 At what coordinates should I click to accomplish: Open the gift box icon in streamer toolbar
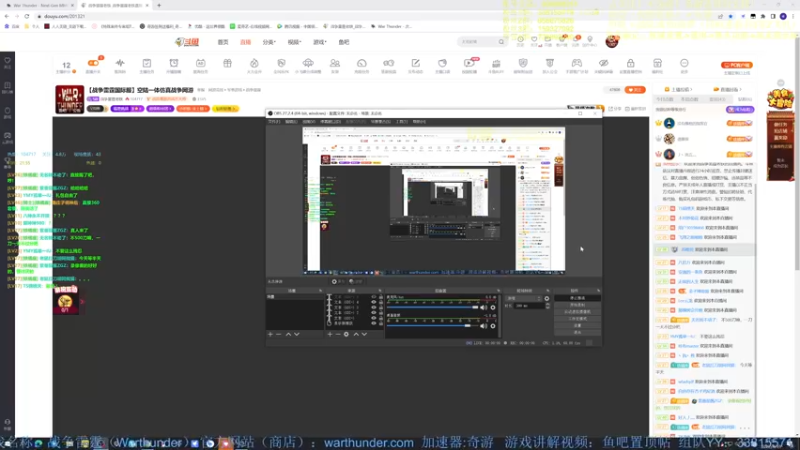[228, 65]
